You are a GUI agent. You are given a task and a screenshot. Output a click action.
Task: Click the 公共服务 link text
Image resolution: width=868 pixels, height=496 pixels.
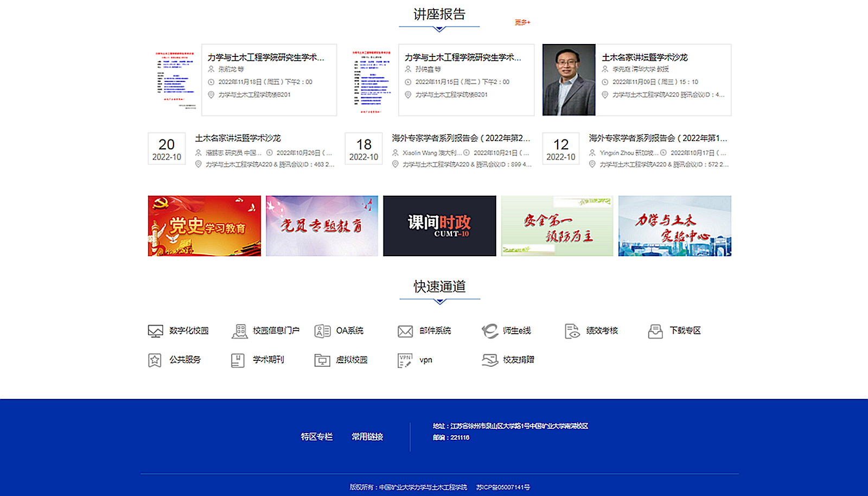pos(185,360)
